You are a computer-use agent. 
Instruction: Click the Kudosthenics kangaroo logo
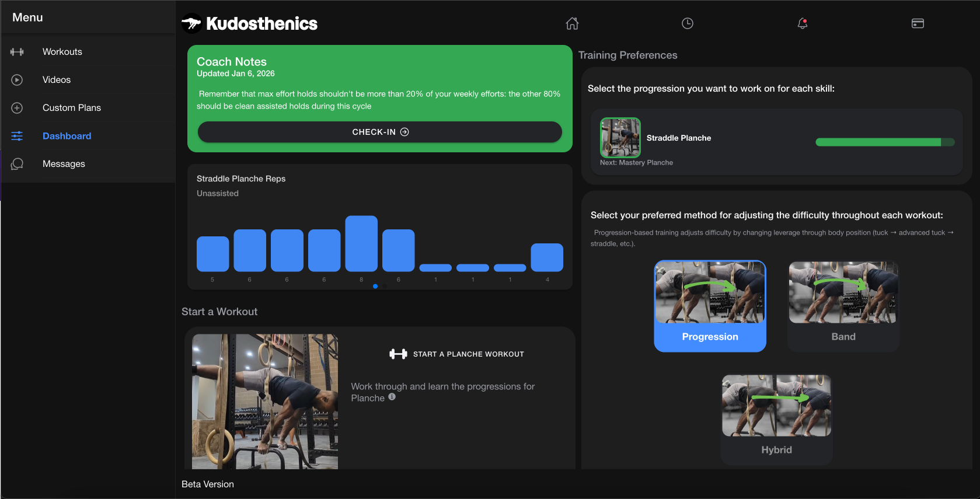pyautogui.click(x=191, y=23)
